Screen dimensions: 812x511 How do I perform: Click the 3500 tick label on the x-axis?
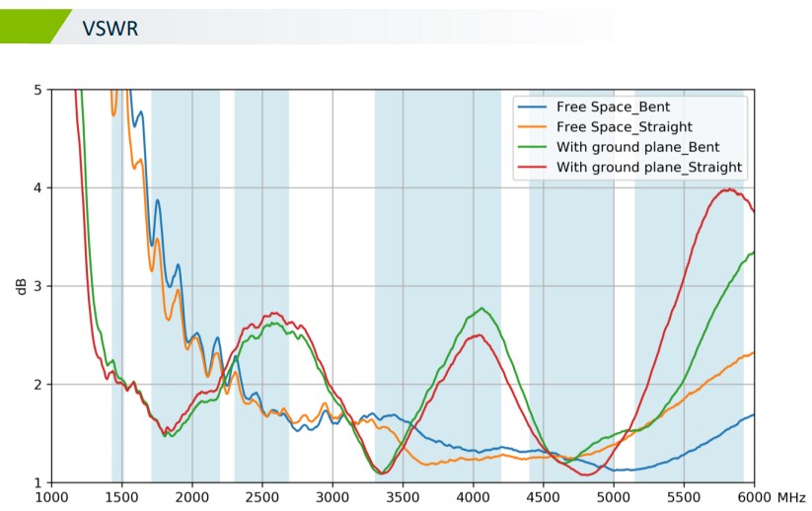pyautogui.click(x=403, y=497)
